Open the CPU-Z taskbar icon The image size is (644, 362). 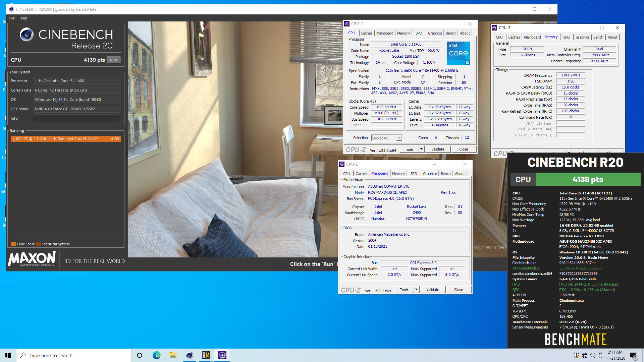tap(222, 355)
